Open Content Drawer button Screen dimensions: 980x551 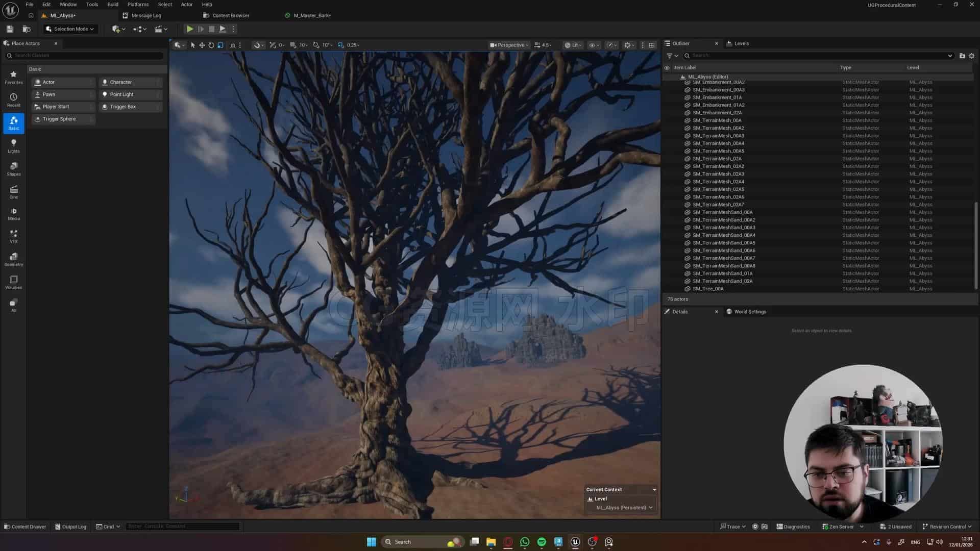(25, 527)
